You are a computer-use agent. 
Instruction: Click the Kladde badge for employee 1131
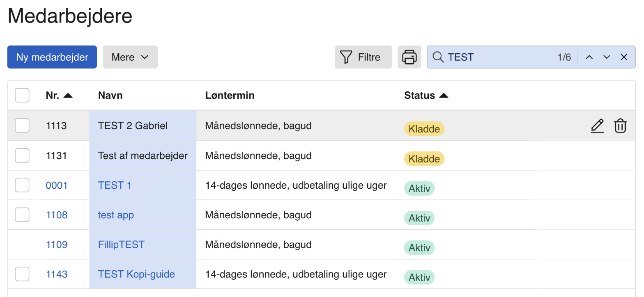[x=424, y=159]
